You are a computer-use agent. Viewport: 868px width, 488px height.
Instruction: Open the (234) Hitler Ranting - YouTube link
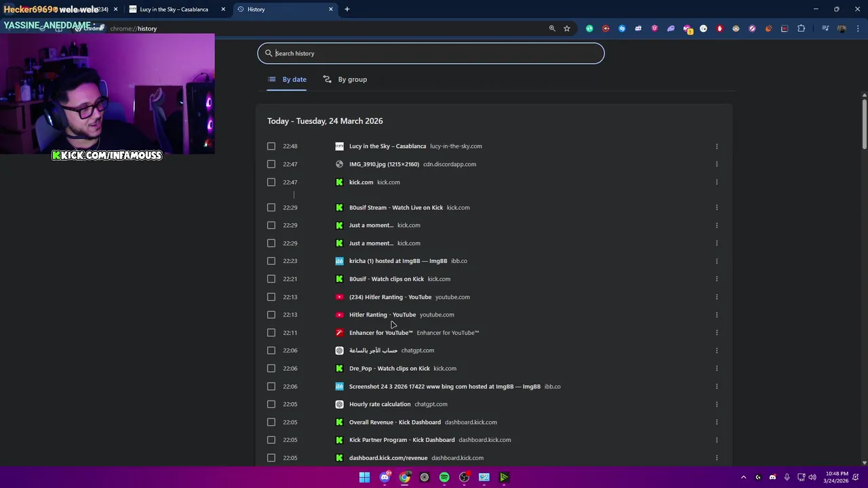[390, 297]
